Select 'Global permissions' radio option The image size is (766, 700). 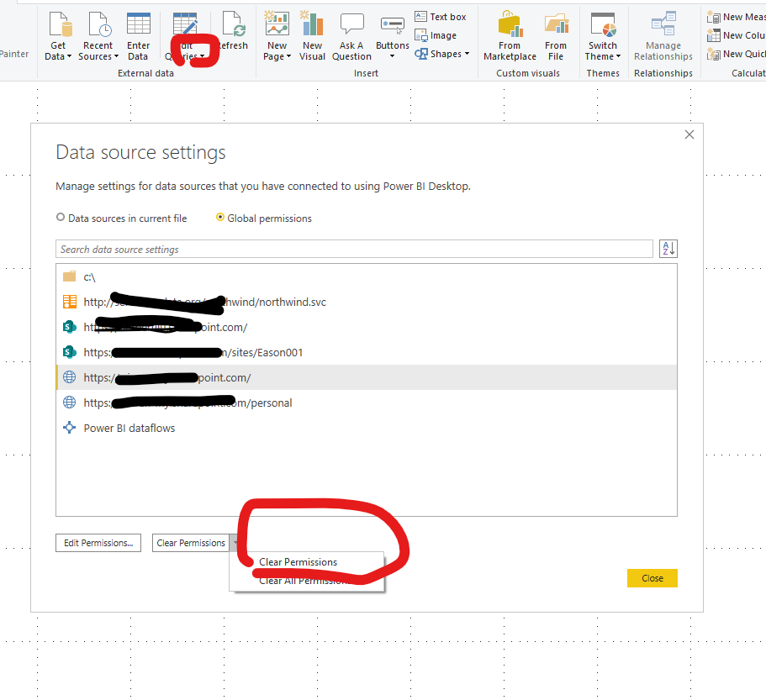pyautogui.click(x=220, y=217)
